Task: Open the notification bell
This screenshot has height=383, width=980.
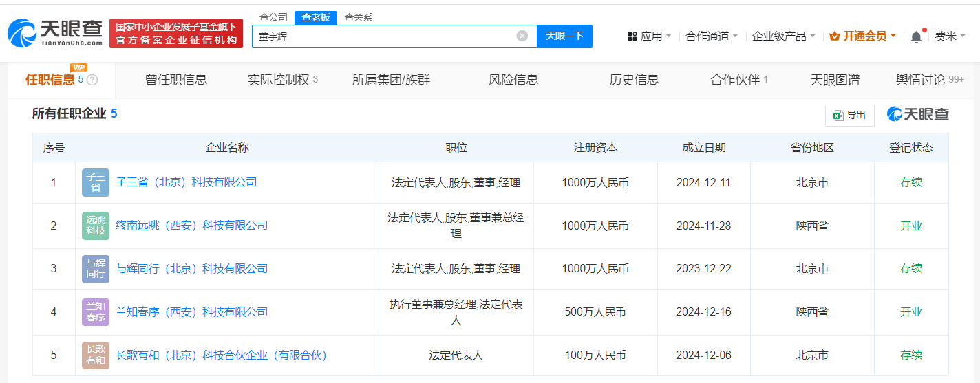Action: (x=916, y=36)
